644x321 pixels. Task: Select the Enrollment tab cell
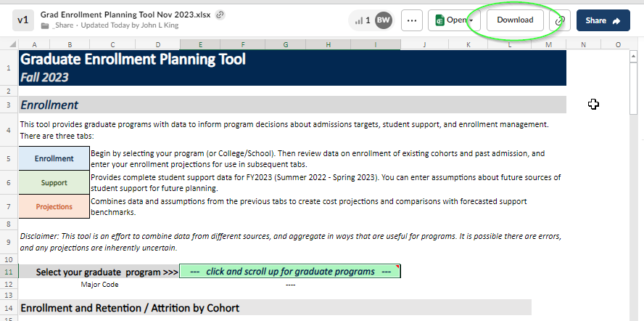(54, 158)
